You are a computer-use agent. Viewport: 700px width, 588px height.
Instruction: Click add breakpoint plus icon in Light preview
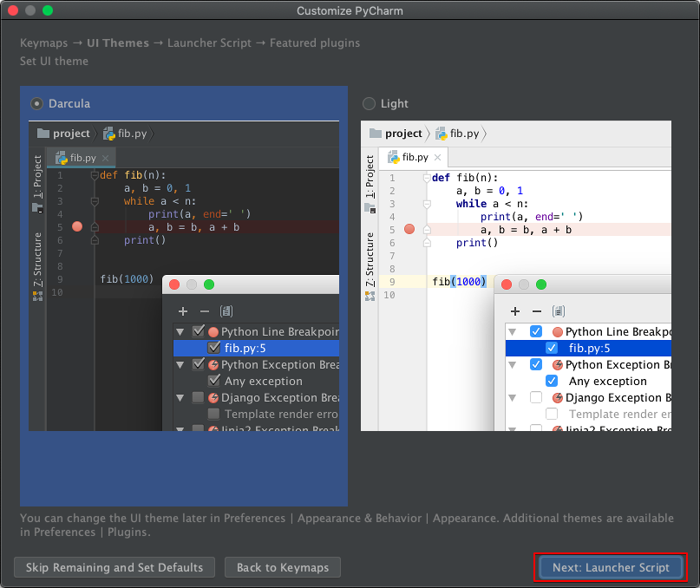click(515, 311)
